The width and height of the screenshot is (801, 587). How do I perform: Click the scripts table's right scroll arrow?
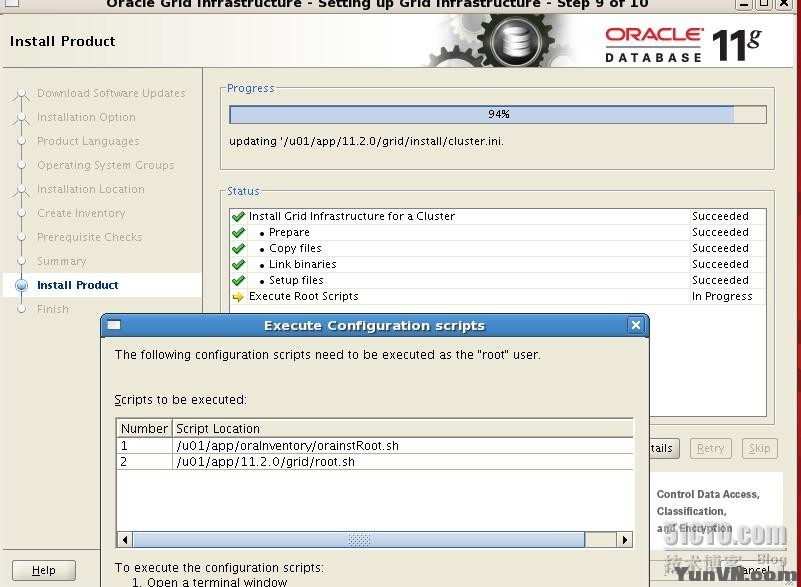(625, 539)
